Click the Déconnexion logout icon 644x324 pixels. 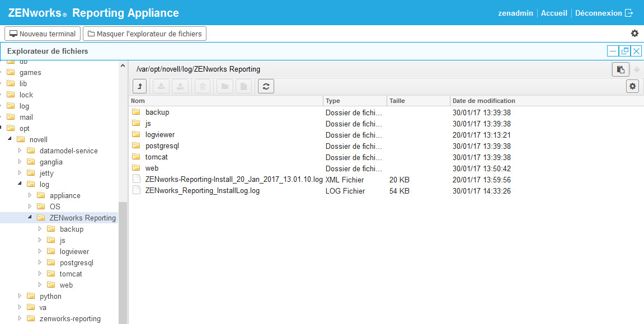(629, 13)
